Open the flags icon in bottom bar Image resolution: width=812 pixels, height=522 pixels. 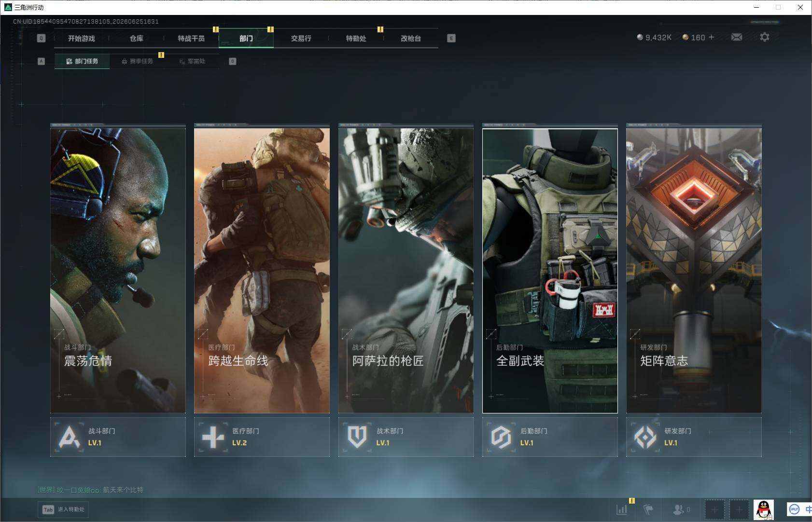tap(648, 509)
